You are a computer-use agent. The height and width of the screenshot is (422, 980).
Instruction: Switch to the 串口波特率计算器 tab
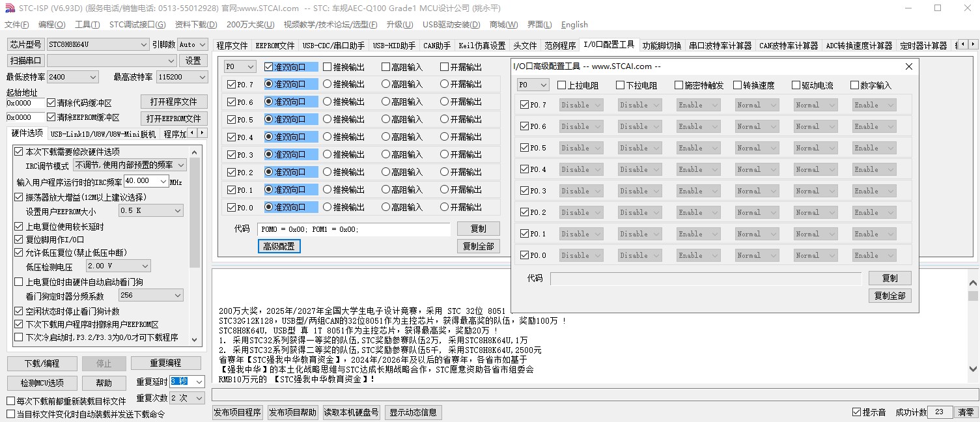(720, 46)
